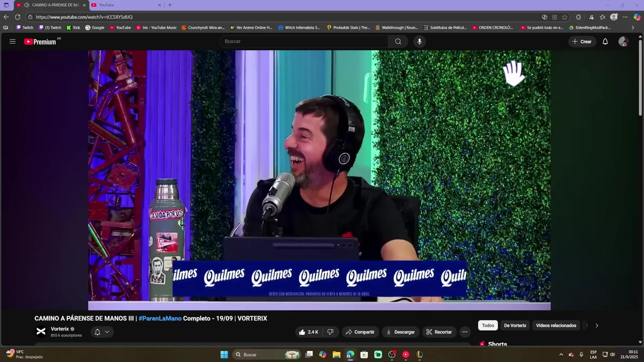Open the Twitch bookmark
Screen dimensions: 644x362
[x=25, y=28]
